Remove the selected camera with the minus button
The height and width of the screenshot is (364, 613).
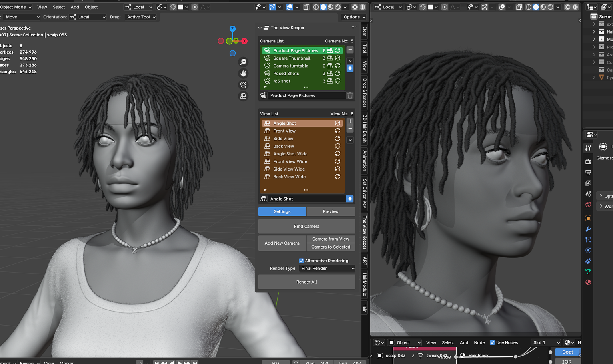pyautogui.click(x=350, y=50)
